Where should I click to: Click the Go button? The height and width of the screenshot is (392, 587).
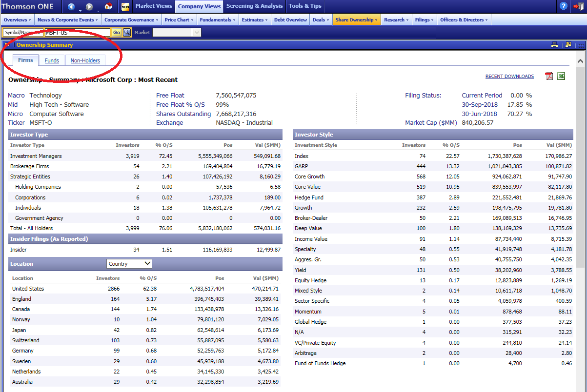[117, 32]
